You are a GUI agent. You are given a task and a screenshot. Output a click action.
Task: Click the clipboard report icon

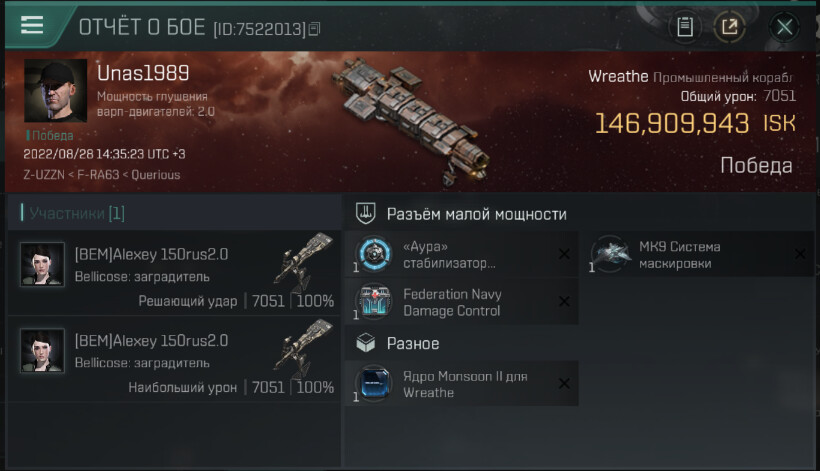[x=685, y=26]
